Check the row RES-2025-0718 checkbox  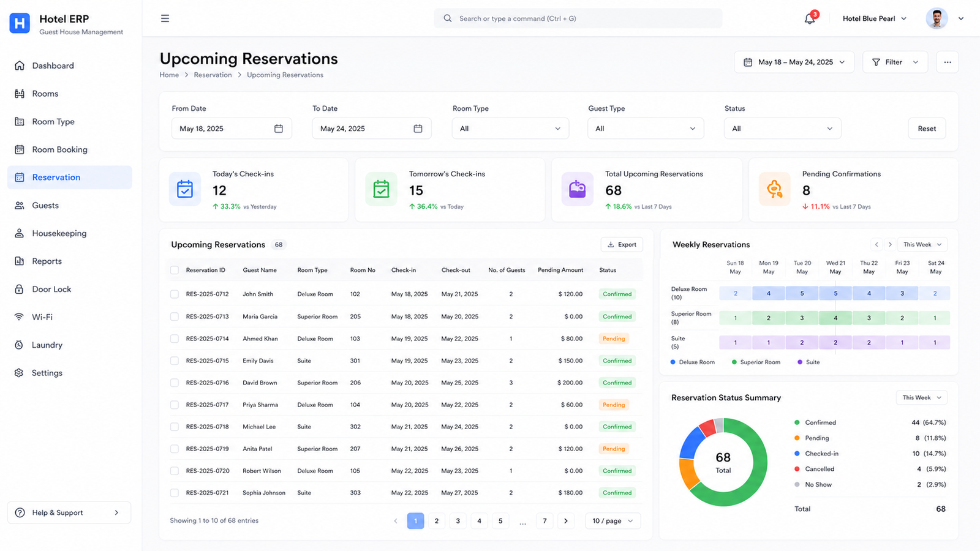pos(175,427)
